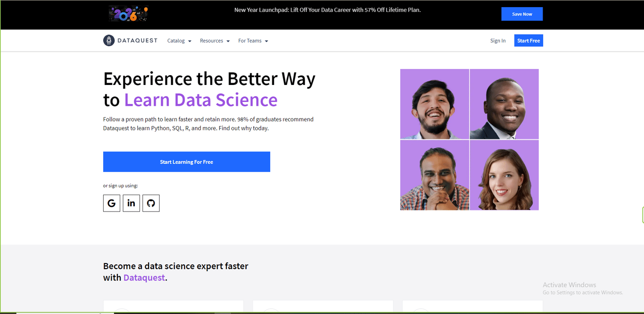Hit Start Learning For Free
The image size is (644, 314).
click(x=187, y=162)
